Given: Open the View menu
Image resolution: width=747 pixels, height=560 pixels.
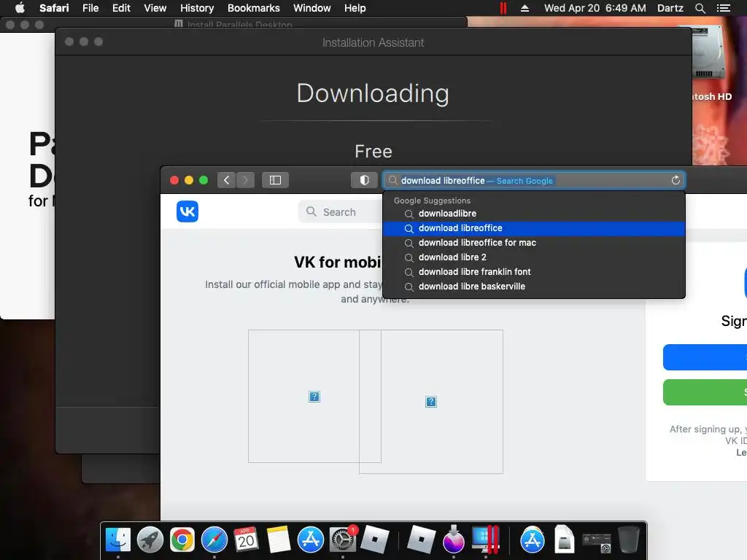Looking at the screenshot, I should click(x=155, y=8).
